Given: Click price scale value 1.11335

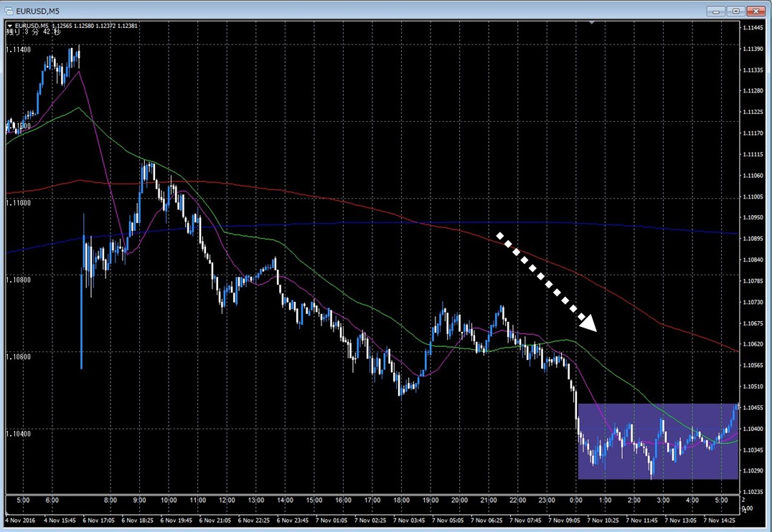Looking at the screenshot, I should [x=752, y=70].
